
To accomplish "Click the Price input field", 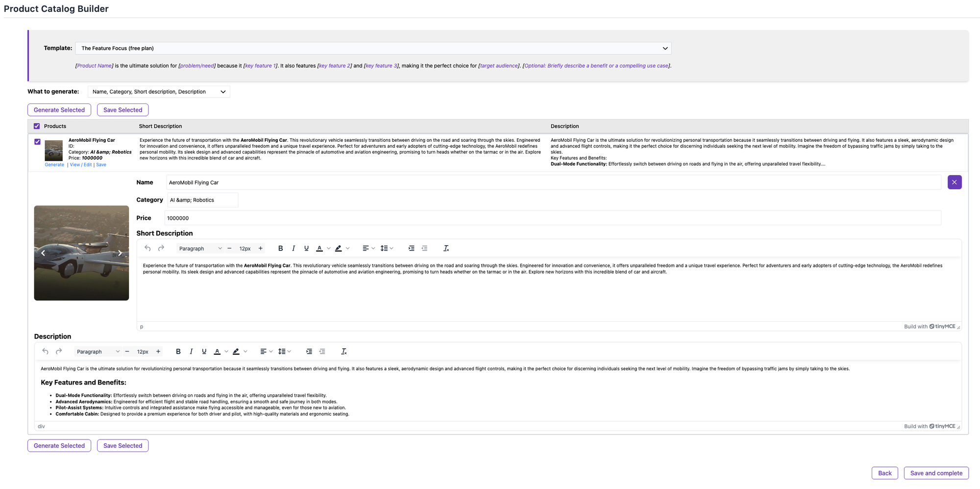I will (x=552, y=218).
